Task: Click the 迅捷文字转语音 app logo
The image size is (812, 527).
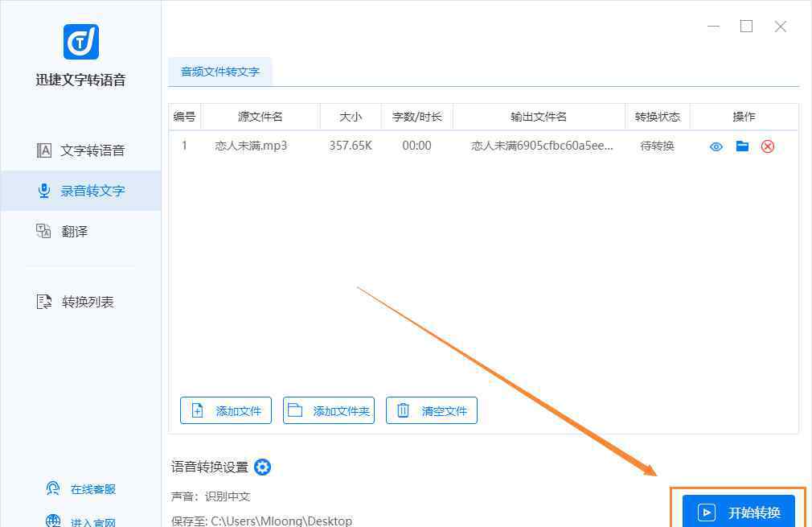Action: 80,42
